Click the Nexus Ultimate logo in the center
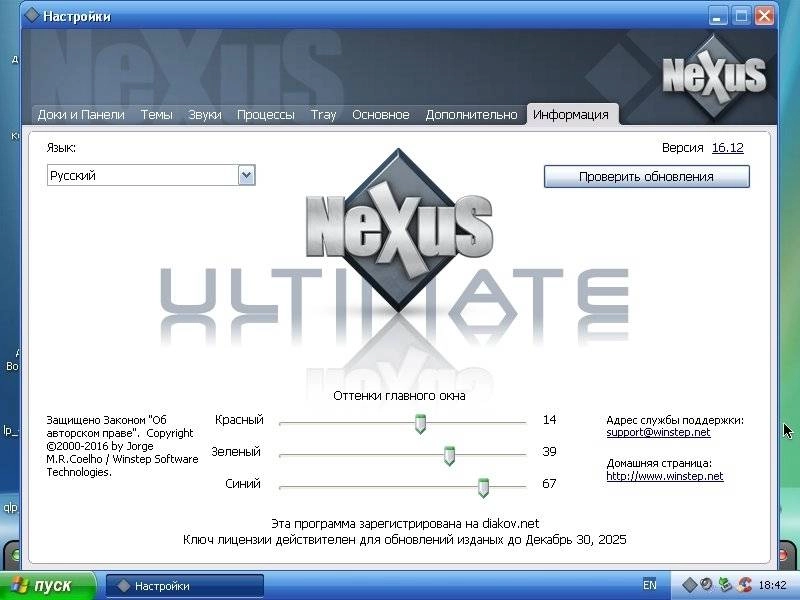800x600 pixels. (x=399, y=231)
